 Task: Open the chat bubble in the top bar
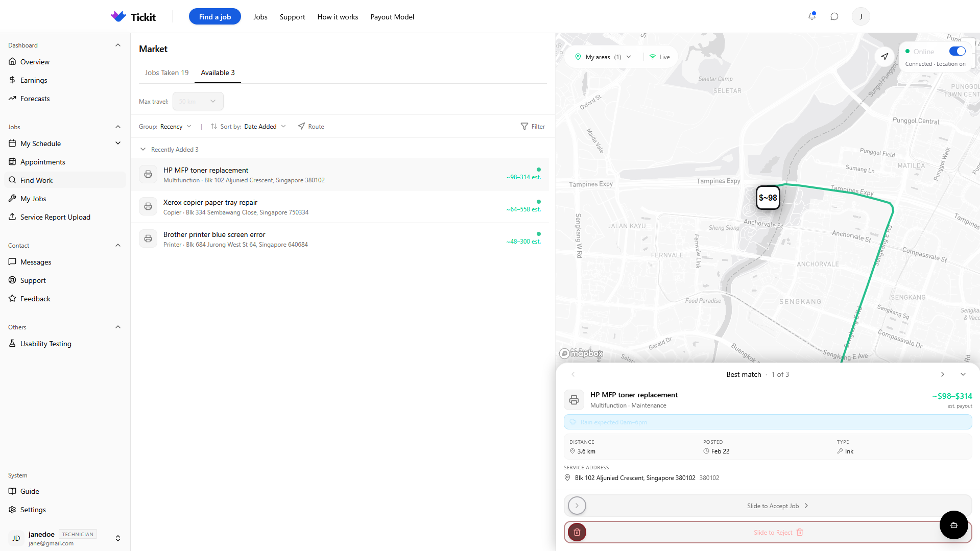click(834, 16)
